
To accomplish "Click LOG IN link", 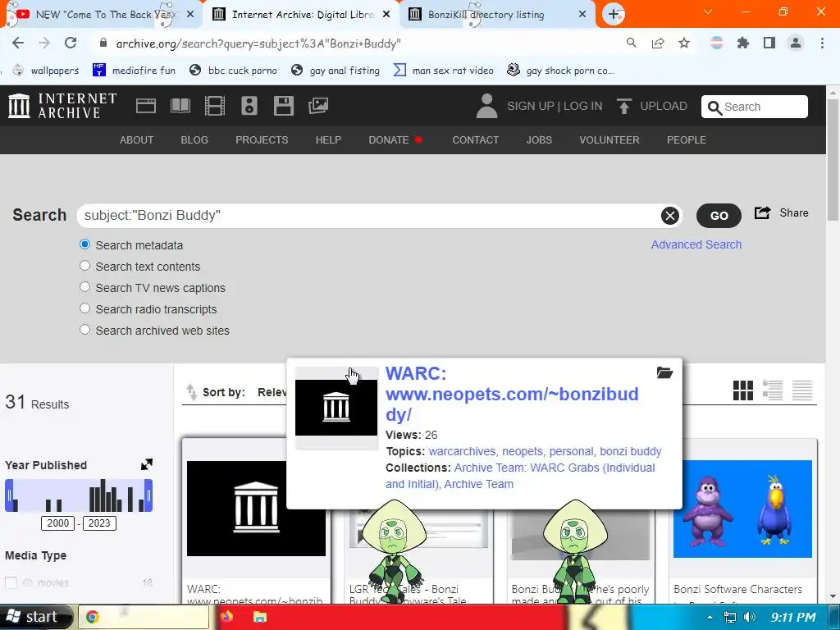I will (583, 106).
